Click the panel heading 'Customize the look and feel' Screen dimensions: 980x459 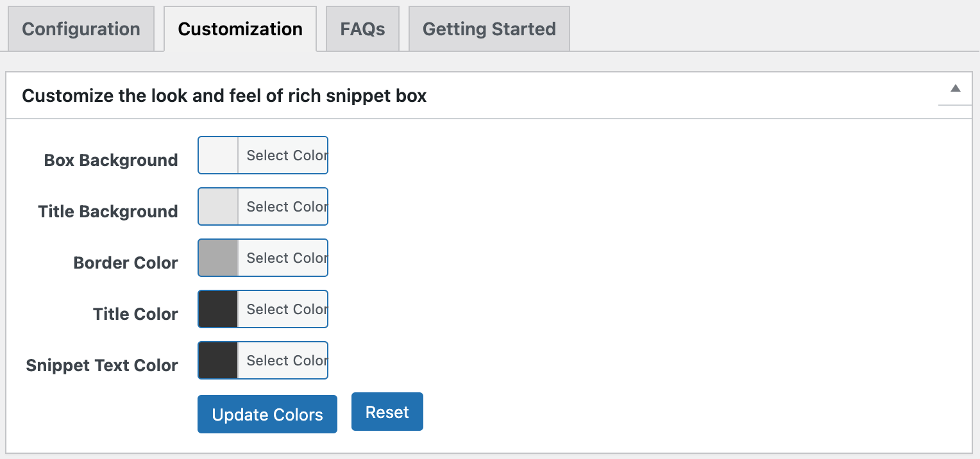point(224,96)
